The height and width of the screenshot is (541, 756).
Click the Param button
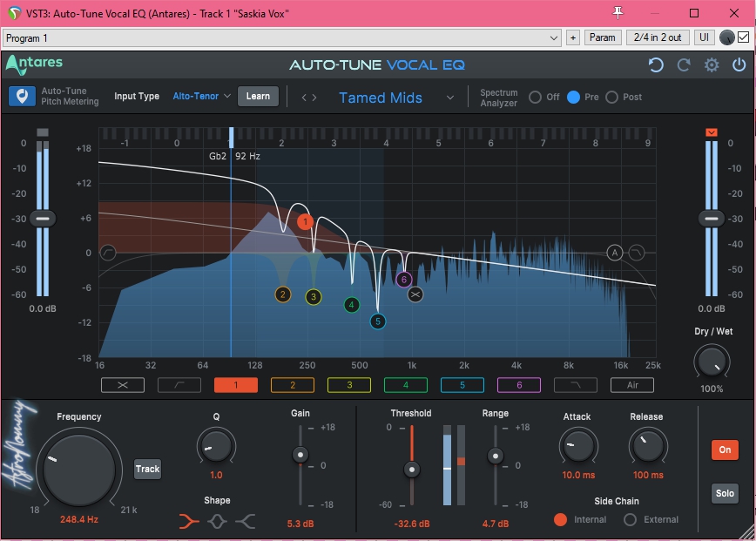(x=602, y=37)
